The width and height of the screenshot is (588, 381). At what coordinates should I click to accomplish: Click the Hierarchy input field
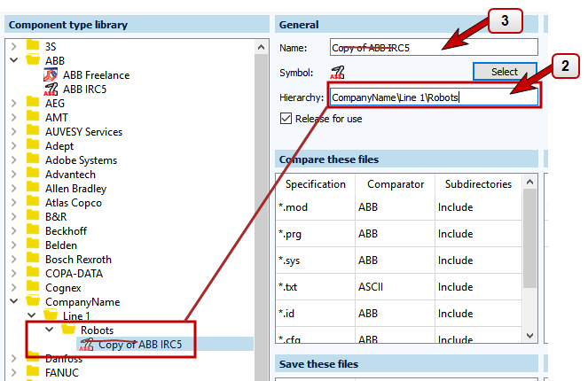(434, 97)
